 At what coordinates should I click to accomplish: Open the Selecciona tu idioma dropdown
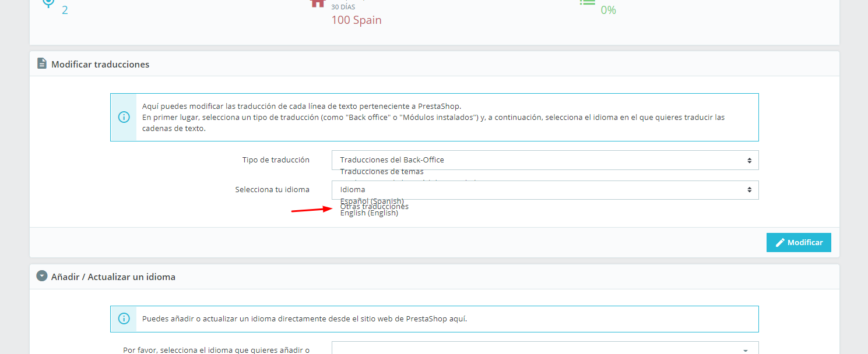545,190
